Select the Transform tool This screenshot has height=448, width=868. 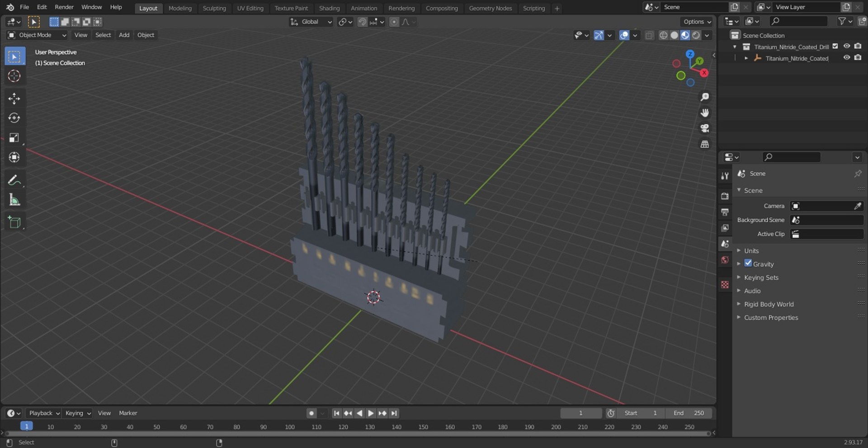click(14, 157)
